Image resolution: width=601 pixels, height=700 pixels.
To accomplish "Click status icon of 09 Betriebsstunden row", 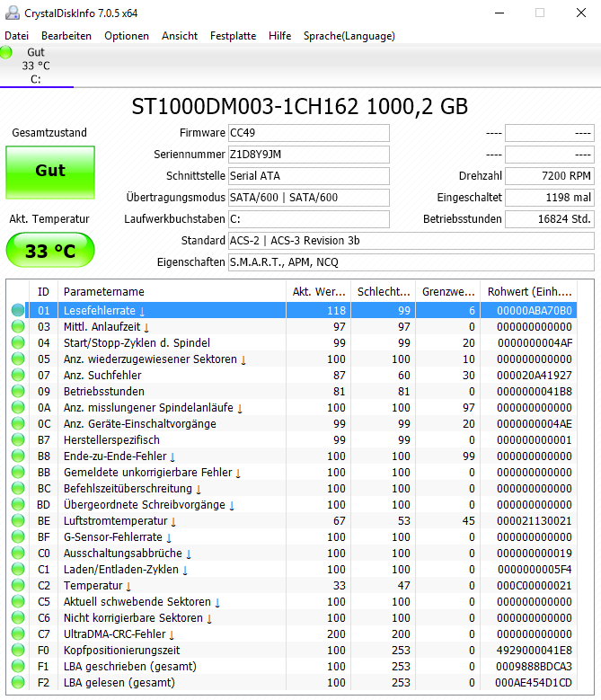I will pos(18,391).
